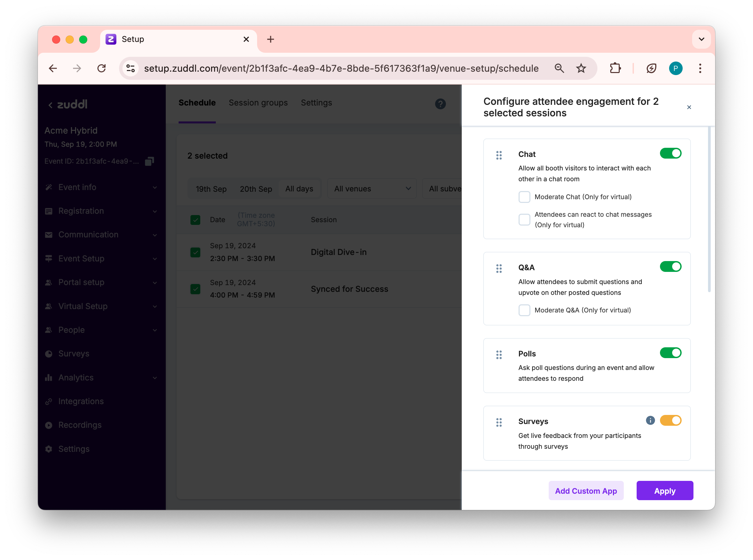
Task: Click the zuddl back arrow icon
Action: [50, 105]
